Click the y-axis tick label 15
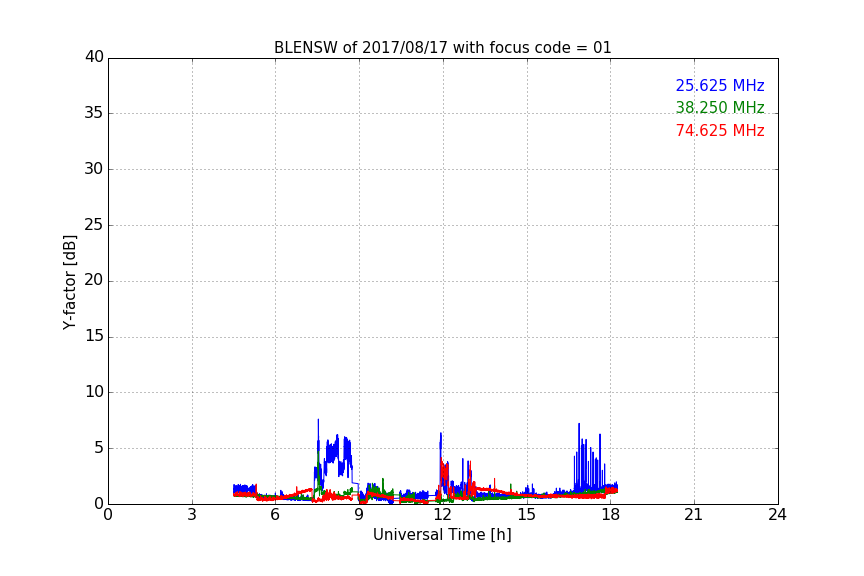 click(x=94, y=336)
